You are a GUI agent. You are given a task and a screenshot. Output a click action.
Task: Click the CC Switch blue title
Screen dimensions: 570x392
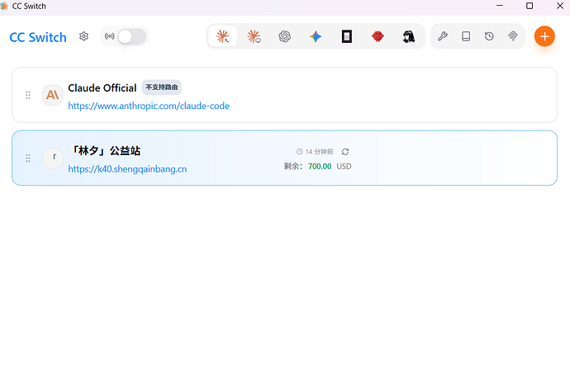tap(38, 37)
